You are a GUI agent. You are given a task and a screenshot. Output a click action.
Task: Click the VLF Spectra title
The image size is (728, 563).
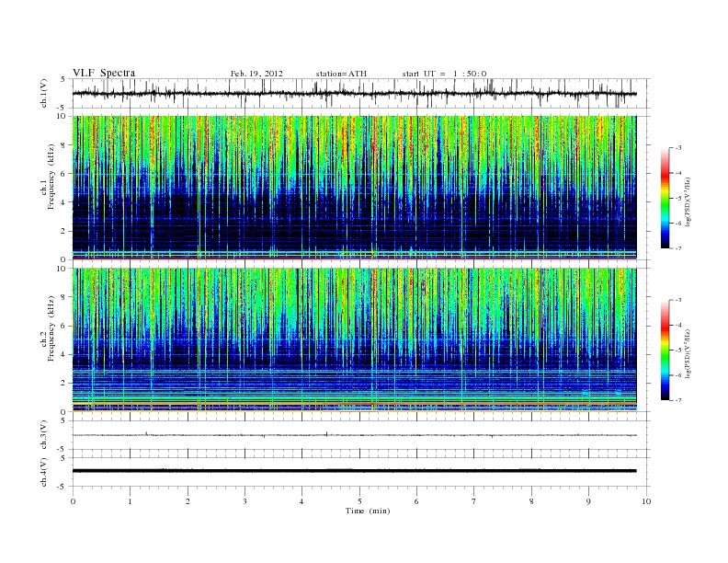click(x=104, y=73)
